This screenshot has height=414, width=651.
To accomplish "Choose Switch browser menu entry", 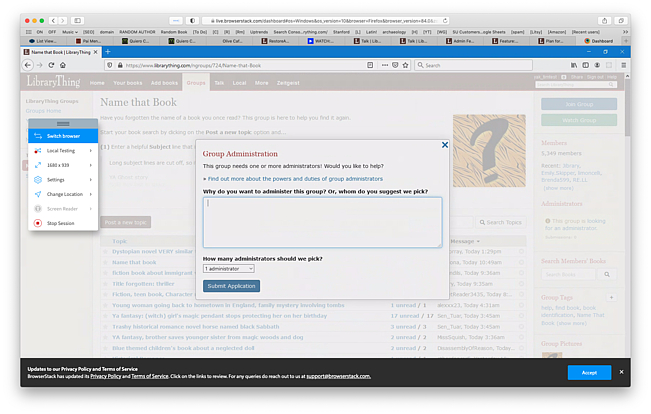I will (63, 136).
